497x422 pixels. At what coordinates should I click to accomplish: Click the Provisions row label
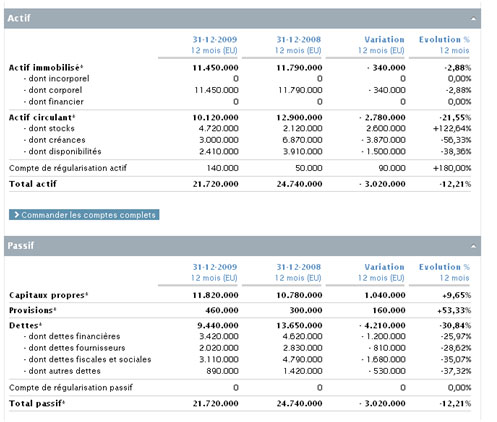32,310
